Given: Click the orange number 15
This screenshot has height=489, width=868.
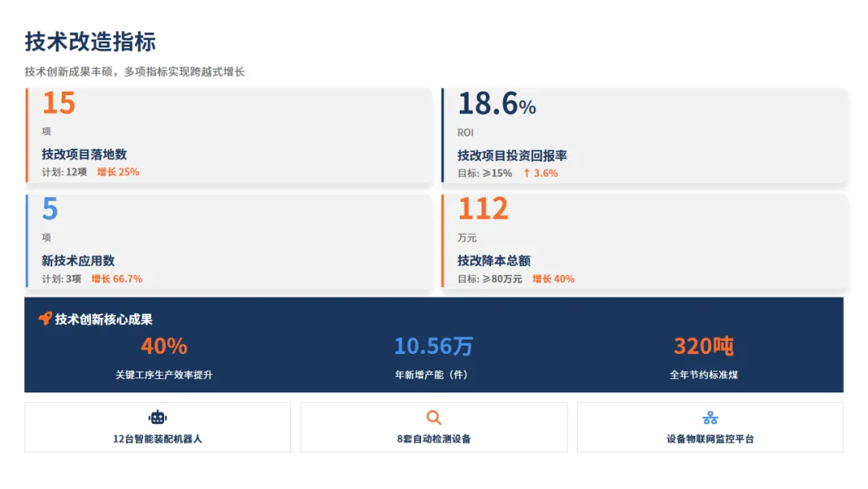Looking at the screenshot, I should (x=59, y=103).
